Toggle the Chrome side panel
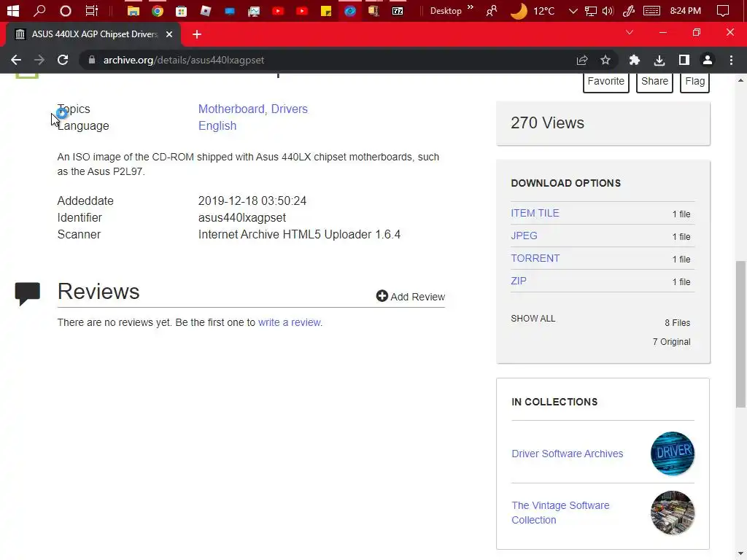Image resolution: width=747 pixels, height=560 pixels. (x=684, y=60)
